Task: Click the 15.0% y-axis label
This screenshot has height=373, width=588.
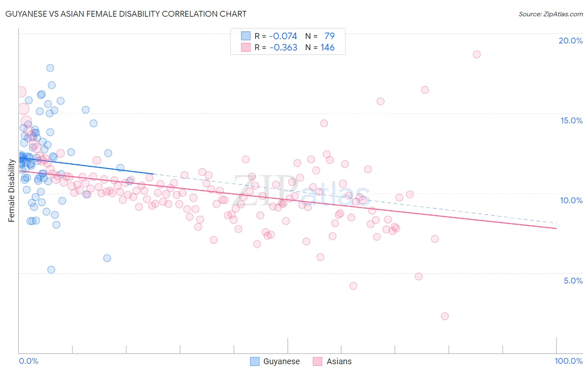Action: click(571, 120)
